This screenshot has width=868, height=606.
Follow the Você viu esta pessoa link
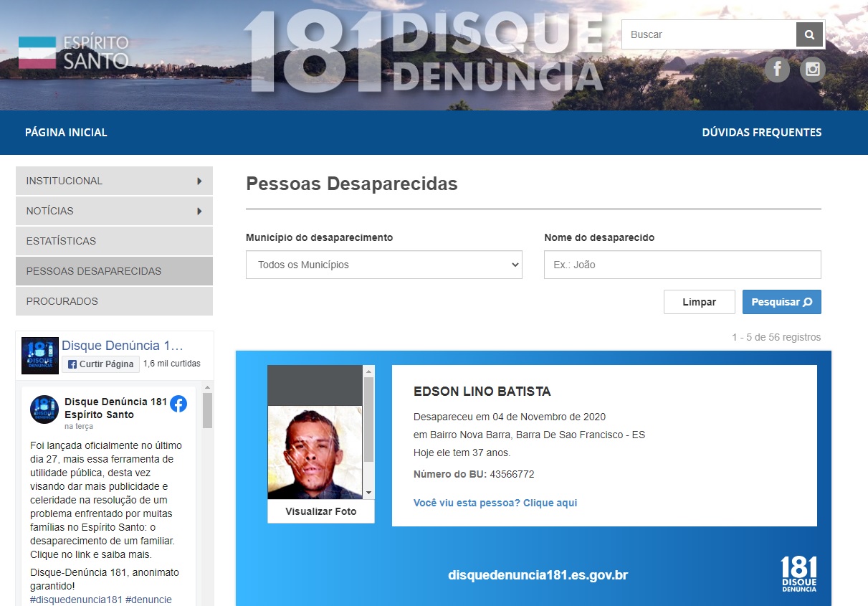(x=495, y=503)
